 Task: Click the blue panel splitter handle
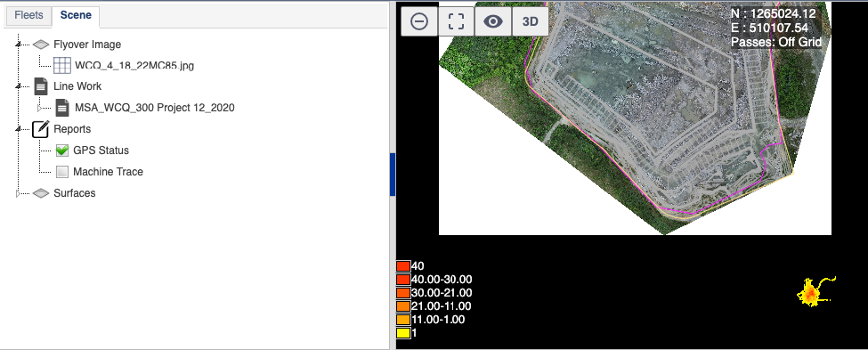coord(393,175)
